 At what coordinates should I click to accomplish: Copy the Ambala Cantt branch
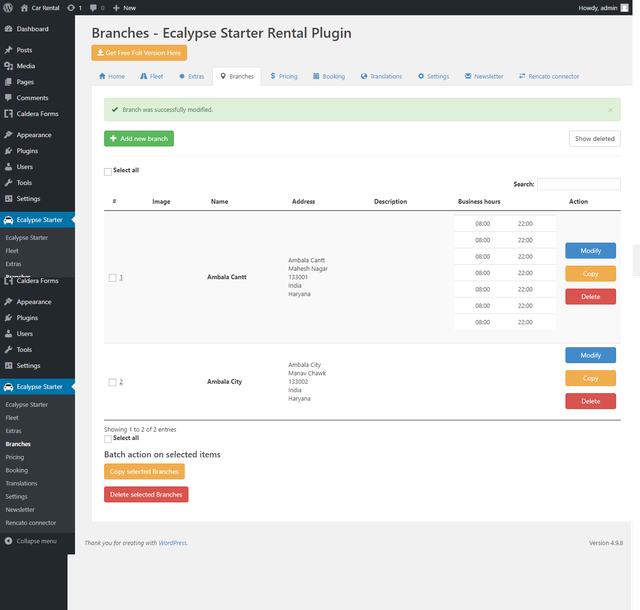point(591,274)
